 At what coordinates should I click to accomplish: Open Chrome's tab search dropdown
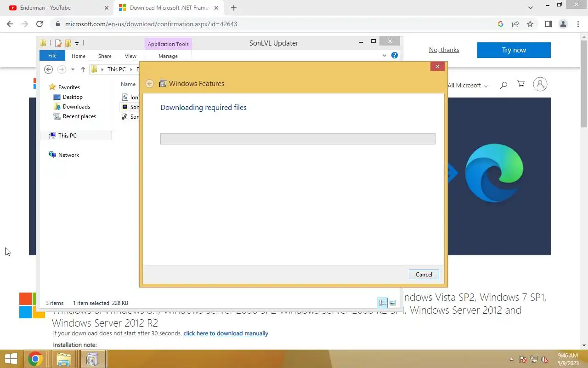coord(531,8)
